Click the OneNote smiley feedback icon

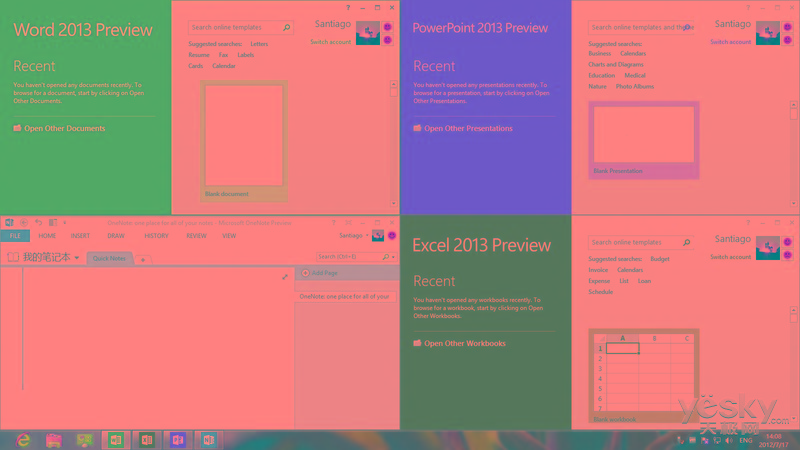pos(392,235)
